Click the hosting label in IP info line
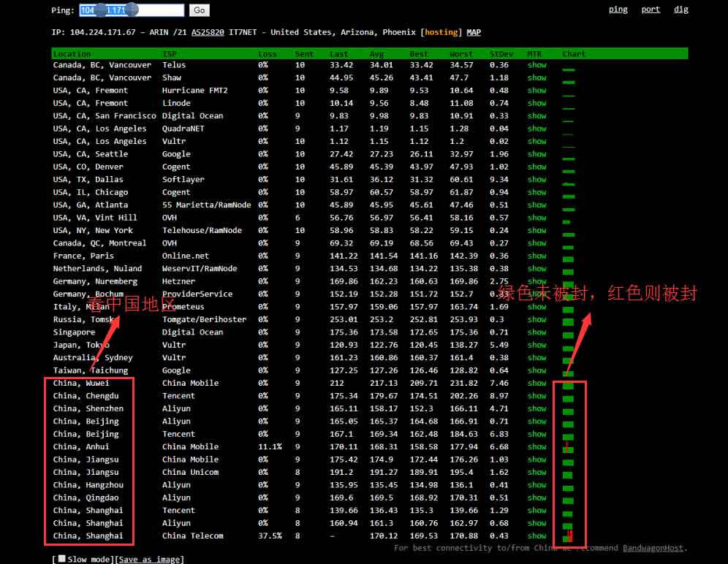Viewport: 728px width, 564px height. point(441,32)
